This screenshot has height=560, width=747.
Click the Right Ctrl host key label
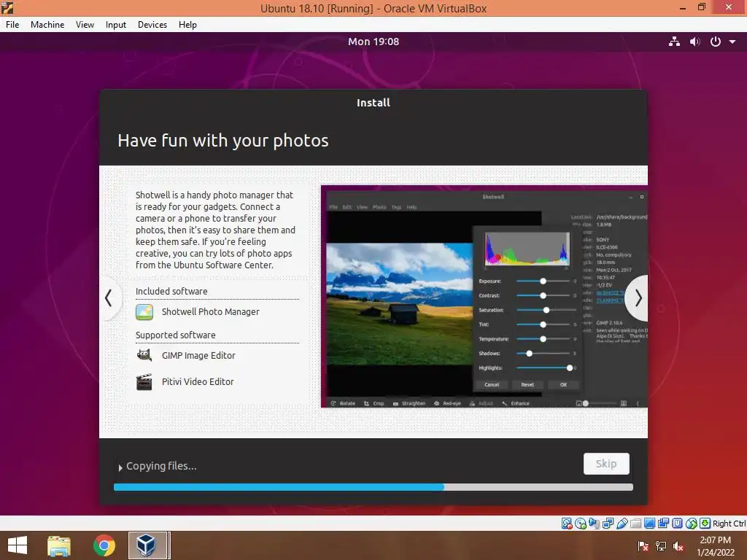click(x=729, y=524)
